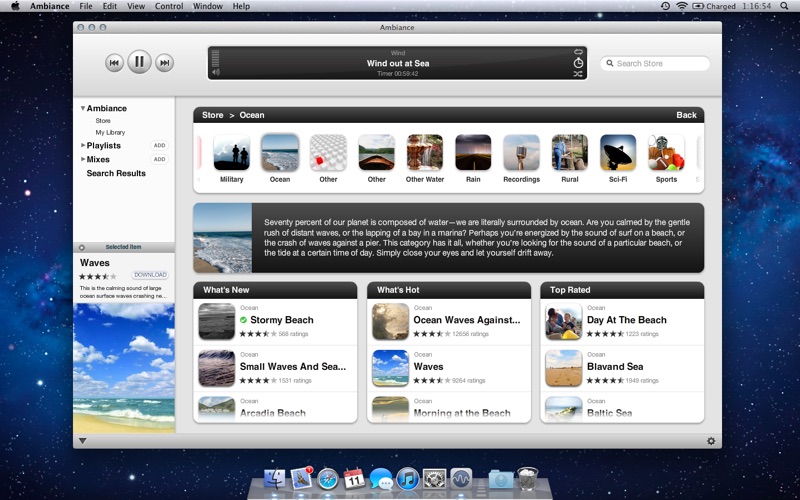Toggle repeat icon in the player display

tap(578, 52)
